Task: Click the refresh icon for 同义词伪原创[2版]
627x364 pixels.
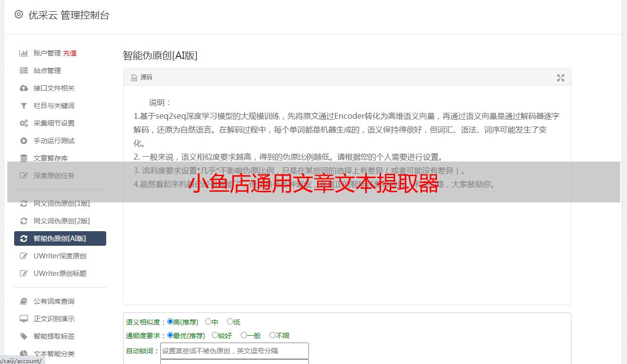Action: [x=23, y=221]
